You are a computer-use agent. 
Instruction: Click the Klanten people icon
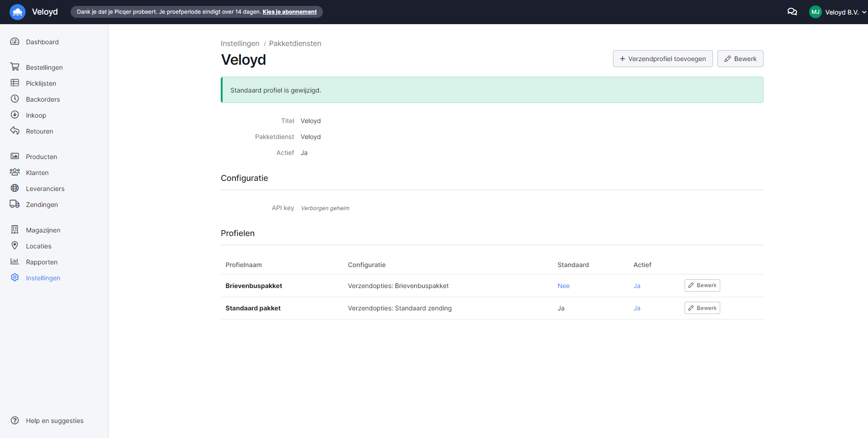(x=15, y=172)
